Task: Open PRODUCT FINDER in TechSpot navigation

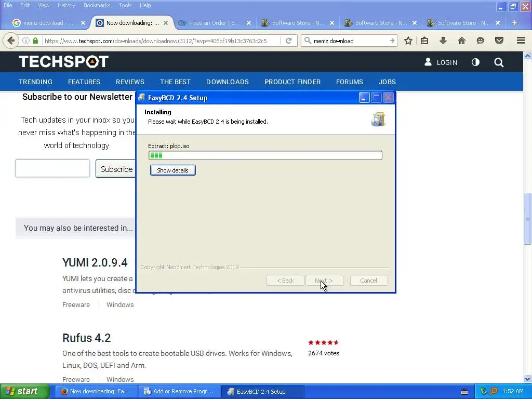Action: coord(292,82)
